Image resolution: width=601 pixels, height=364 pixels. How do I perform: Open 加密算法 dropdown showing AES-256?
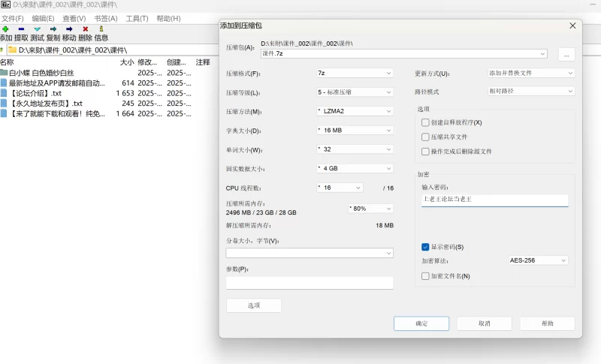click(x=538, y=260)
